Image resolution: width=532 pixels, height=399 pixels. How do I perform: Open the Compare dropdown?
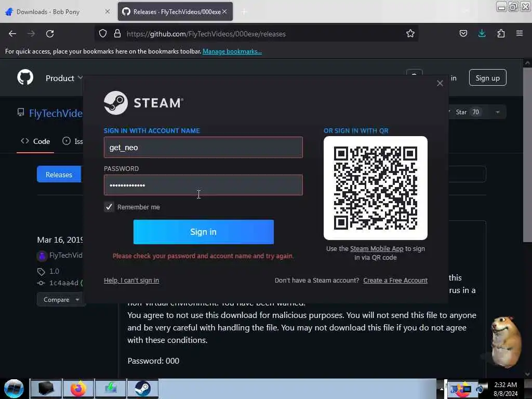click(61, 300)
